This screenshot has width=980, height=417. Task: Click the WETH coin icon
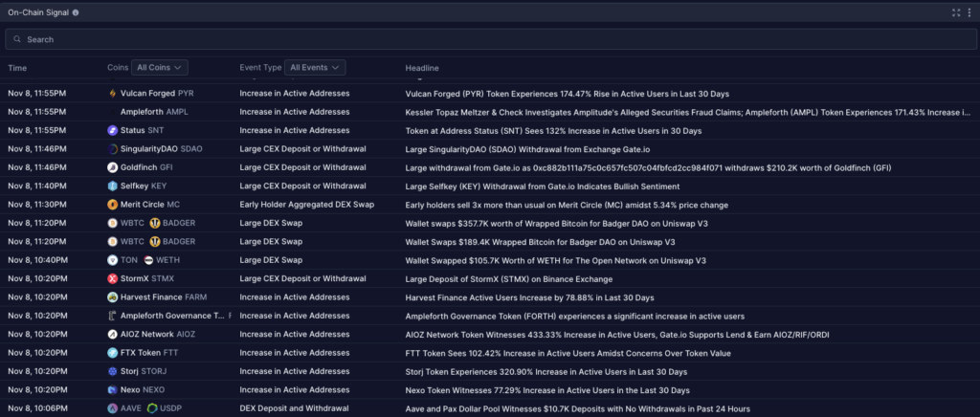(x=148, y=260)
